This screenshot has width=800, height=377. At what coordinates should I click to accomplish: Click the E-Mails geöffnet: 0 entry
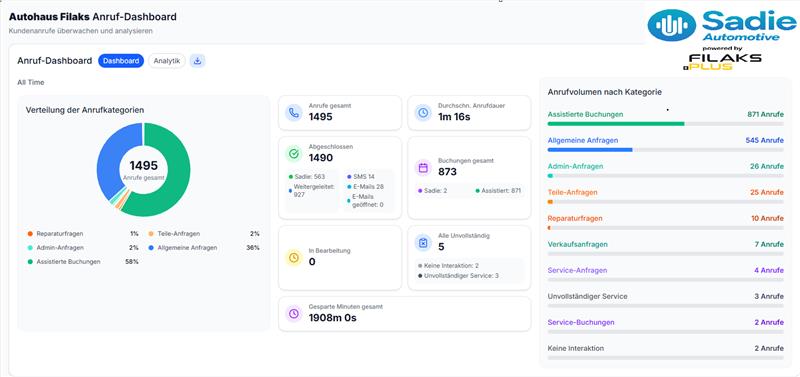coord(365,200)
